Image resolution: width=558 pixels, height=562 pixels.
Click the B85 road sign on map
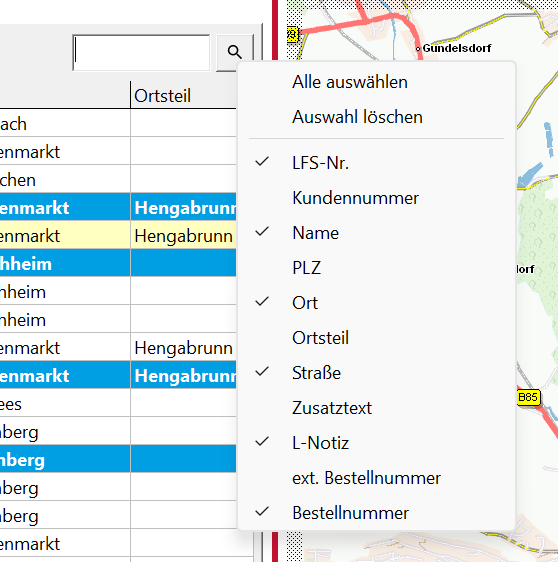[x=528, y=397]
